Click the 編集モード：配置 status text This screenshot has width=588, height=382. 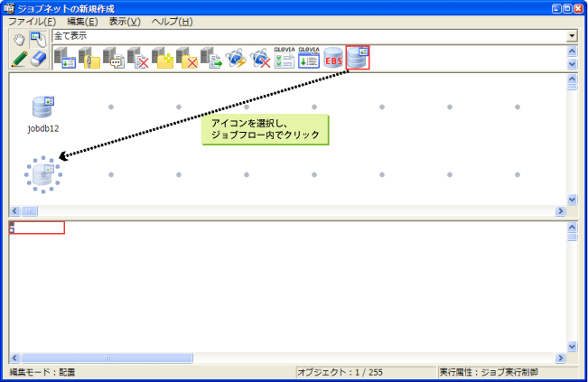tap(42, 372)
